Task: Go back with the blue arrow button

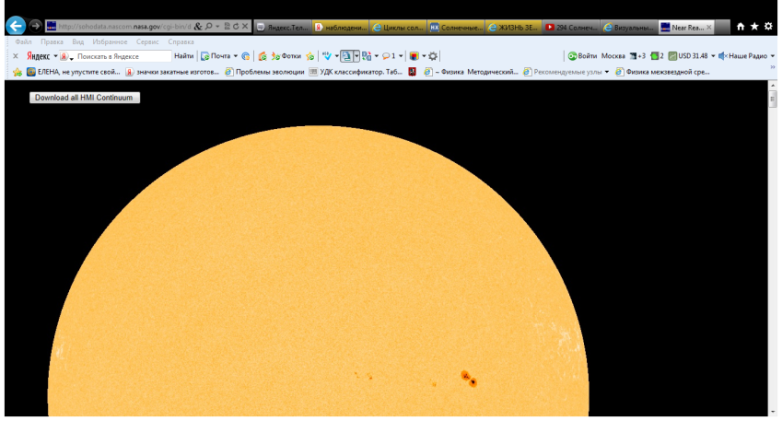Action: pos(16,26)
